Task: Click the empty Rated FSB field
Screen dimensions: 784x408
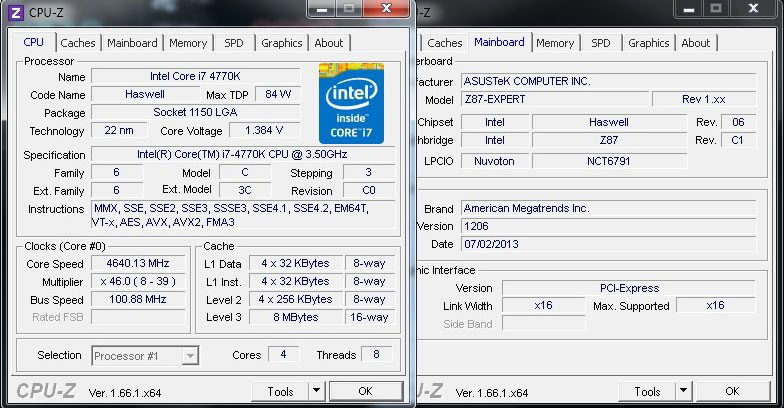Action: [138, 317]
